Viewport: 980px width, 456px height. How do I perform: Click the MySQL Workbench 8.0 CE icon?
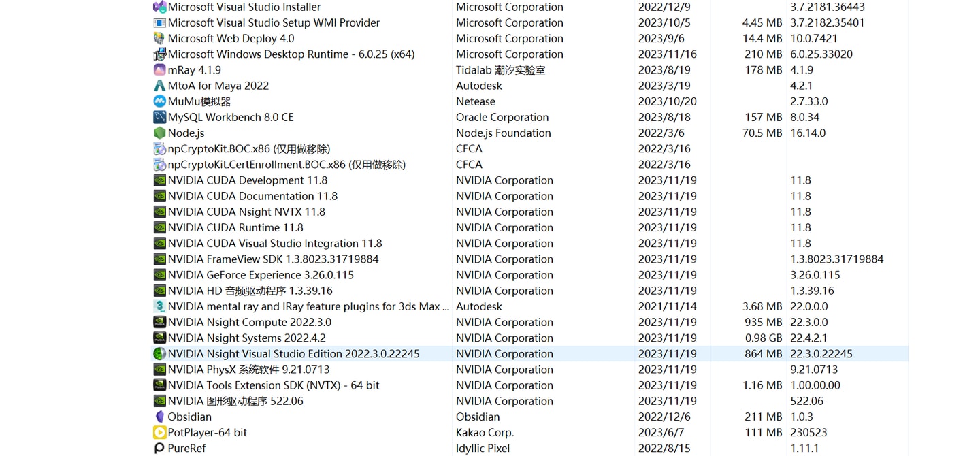point(159,117)
